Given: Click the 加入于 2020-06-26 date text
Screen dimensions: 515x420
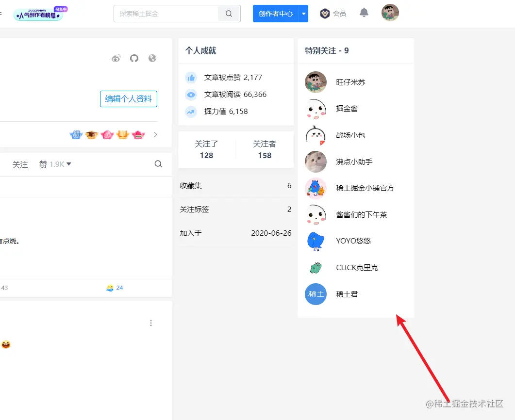Looking at the screenshot, I should pyautogui.click(x=271, y=233).
